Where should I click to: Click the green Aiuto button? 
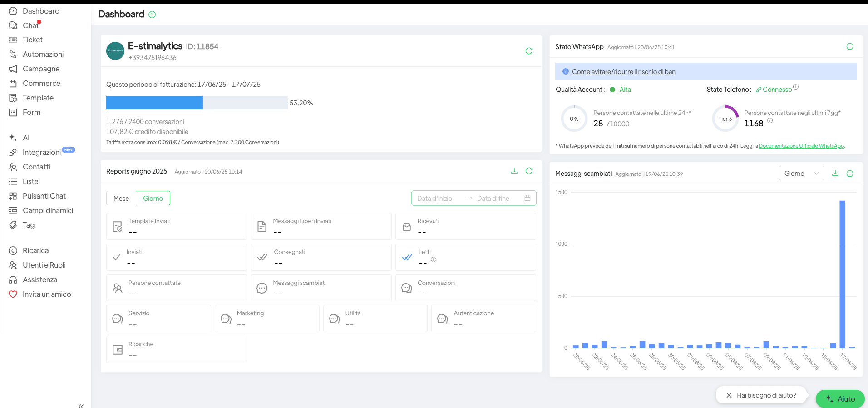coord(840,398)
